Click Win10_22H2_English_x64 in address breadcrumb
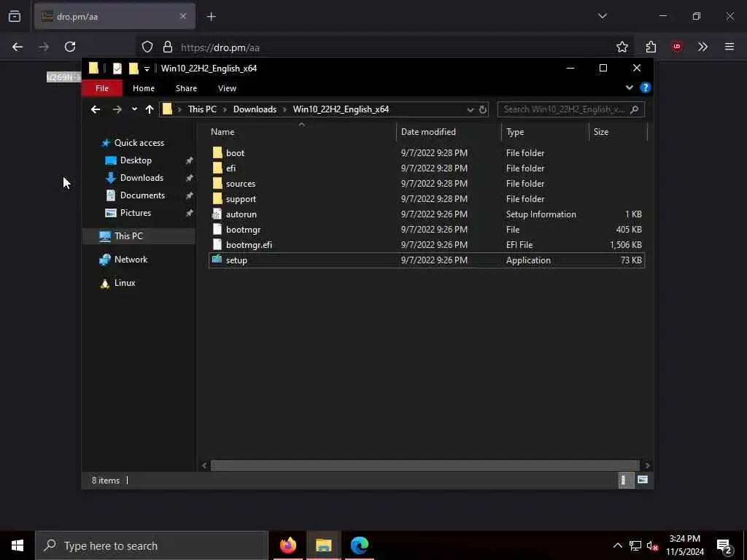 point(341,109)
